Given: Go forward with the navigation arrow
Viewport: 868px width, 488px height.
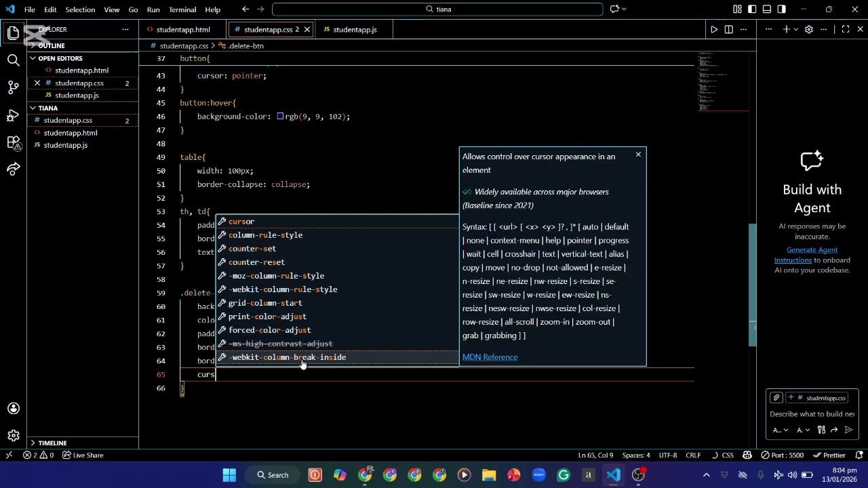Looking at the screenshot, I should click(x=262, y=9).
